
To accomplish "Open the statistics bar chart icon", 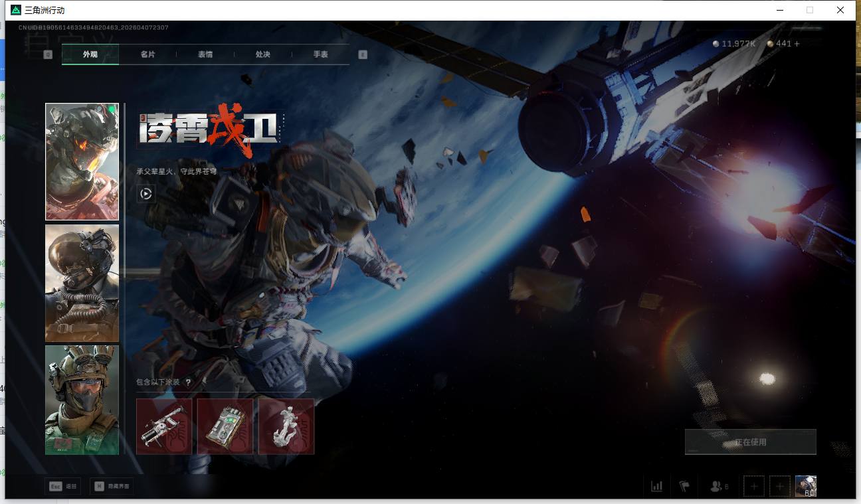I will click(656, 487).
